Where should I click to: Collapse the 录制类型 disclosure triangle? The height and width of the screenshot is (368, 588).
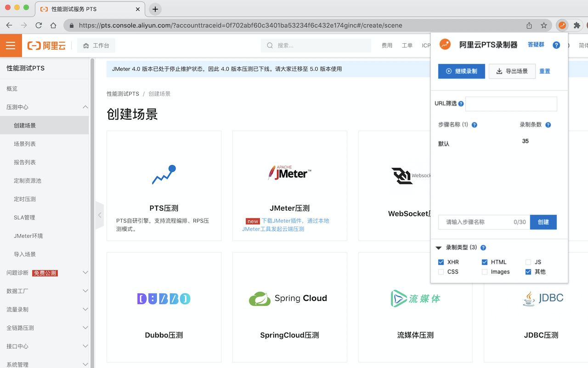click(439, 248)
